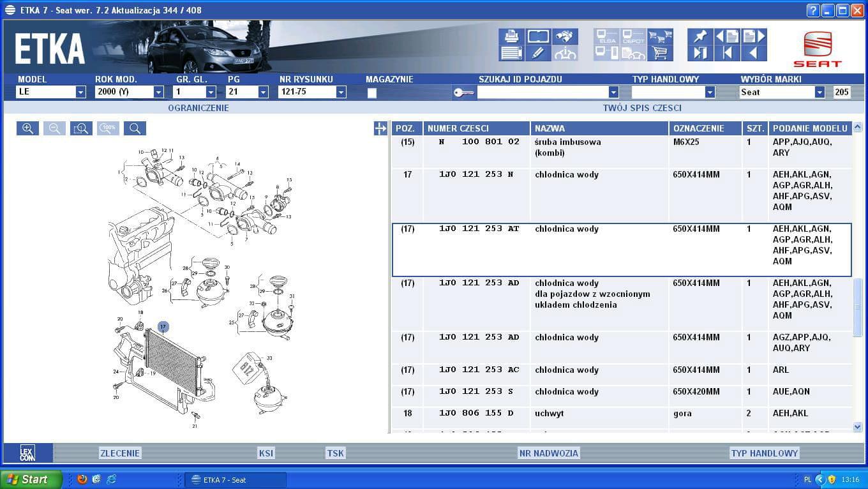
Task: Click the computer-to-server icon below ELSA
Action: pos(606,53)
